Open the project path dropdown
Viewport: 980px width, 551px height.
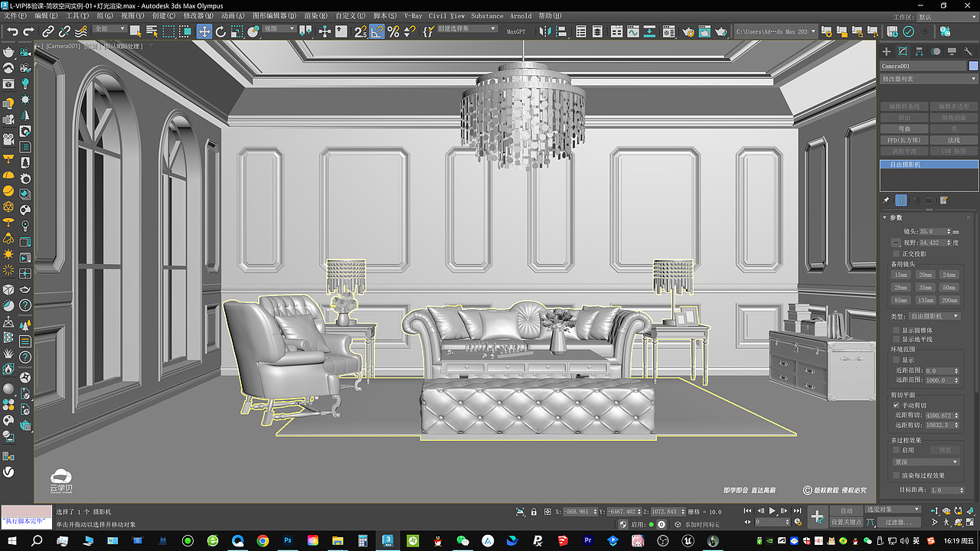point(776,31)
